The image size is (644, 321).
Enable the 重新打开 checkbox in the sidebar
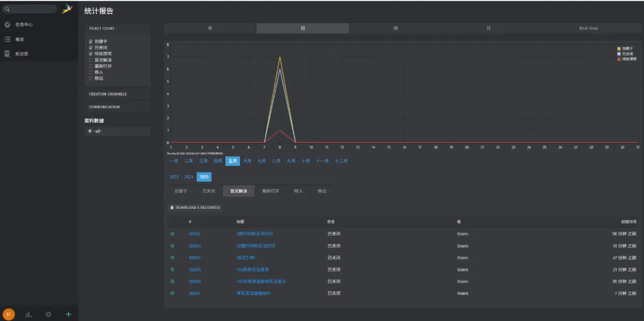(91, 66)
